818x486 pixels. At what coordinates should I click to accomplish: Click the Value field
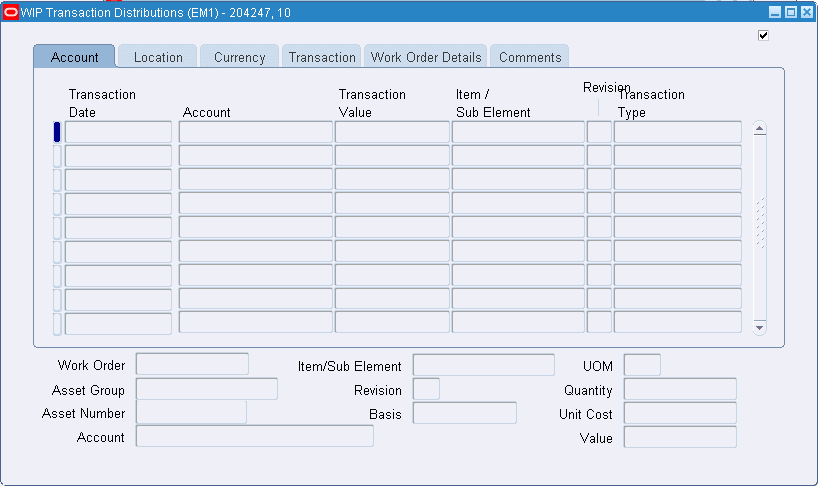pyautogui.click(x=680, y=437)
